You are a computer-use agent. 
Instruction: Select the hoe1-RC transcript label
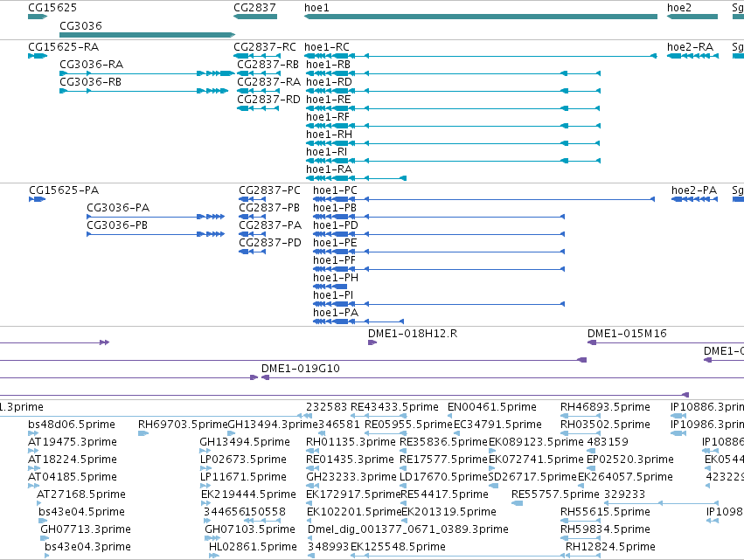click(327, 47)
